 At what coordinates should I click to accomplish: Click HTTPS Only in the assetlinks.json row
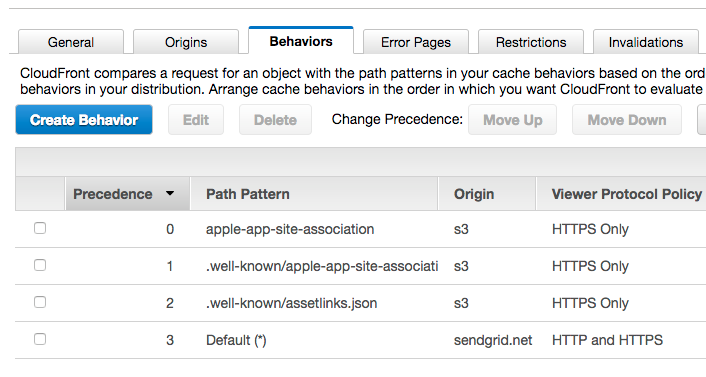pos(590,303)
